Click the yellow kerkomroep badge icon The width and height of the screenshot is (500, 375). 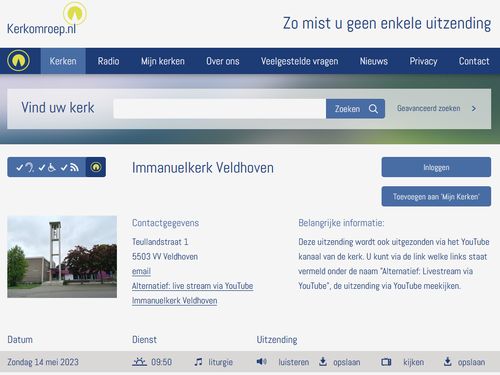click(96, 167)
